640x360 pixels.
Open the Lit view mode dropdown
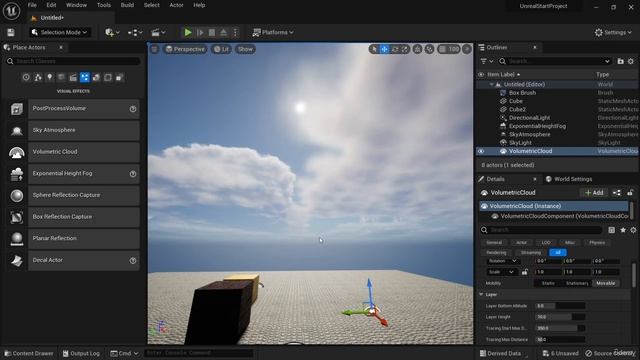221,49
